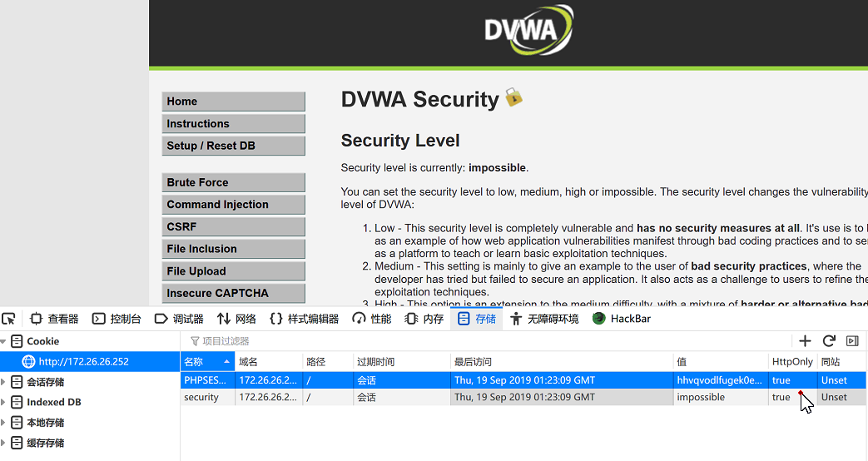Expand the 缓存存储 tree node

tap(3, 443)
